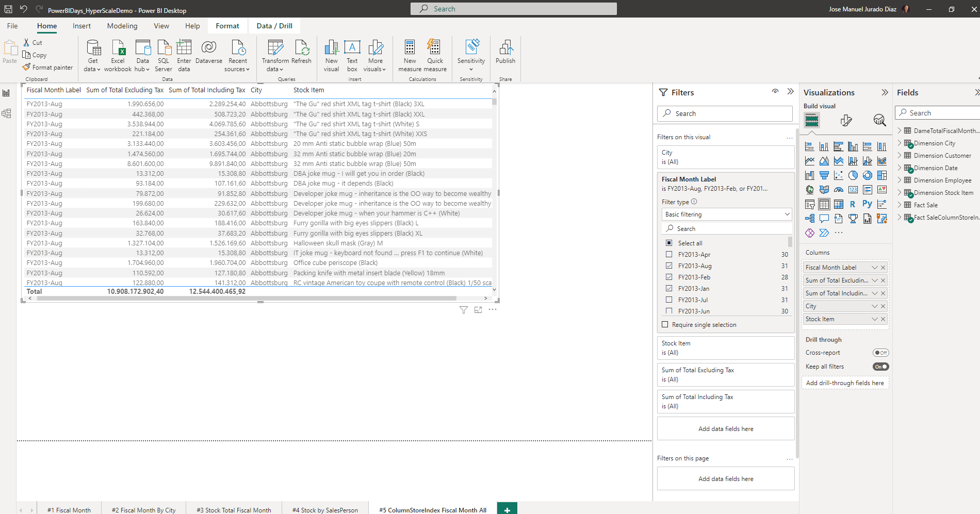Tick the FY2013-Jul checkbox
The width and height of the screenshot is (980, 514).
click(669, 300)
